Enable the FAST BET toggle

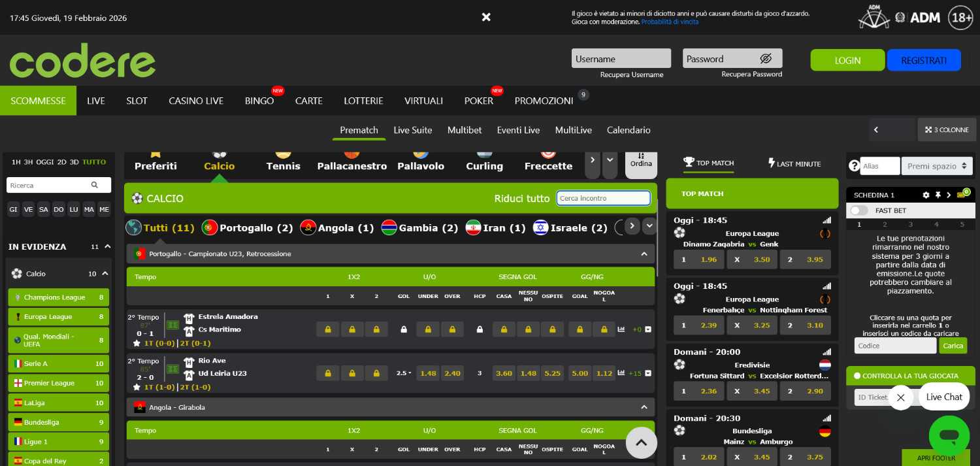tap(860, 210)
